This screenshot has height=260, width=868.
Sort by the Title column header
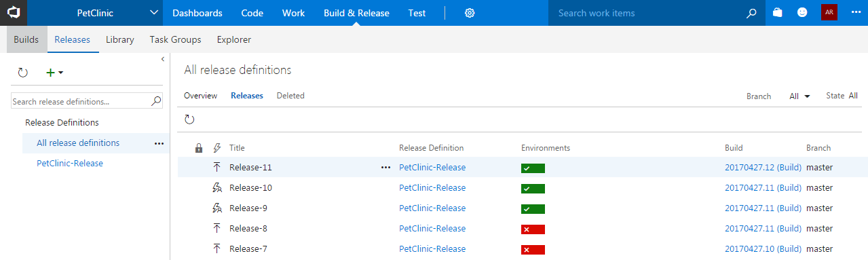point(237,147)
